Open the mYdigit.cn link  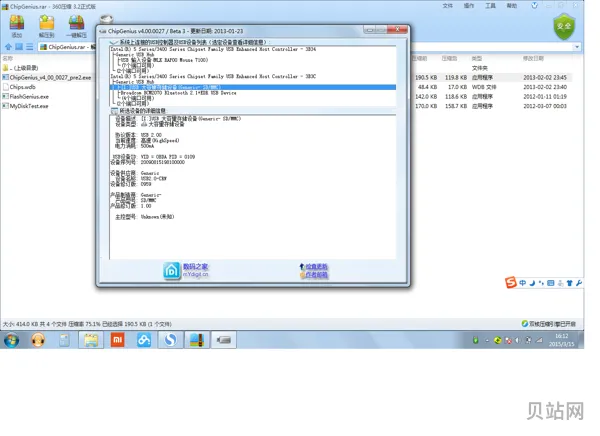196,274
